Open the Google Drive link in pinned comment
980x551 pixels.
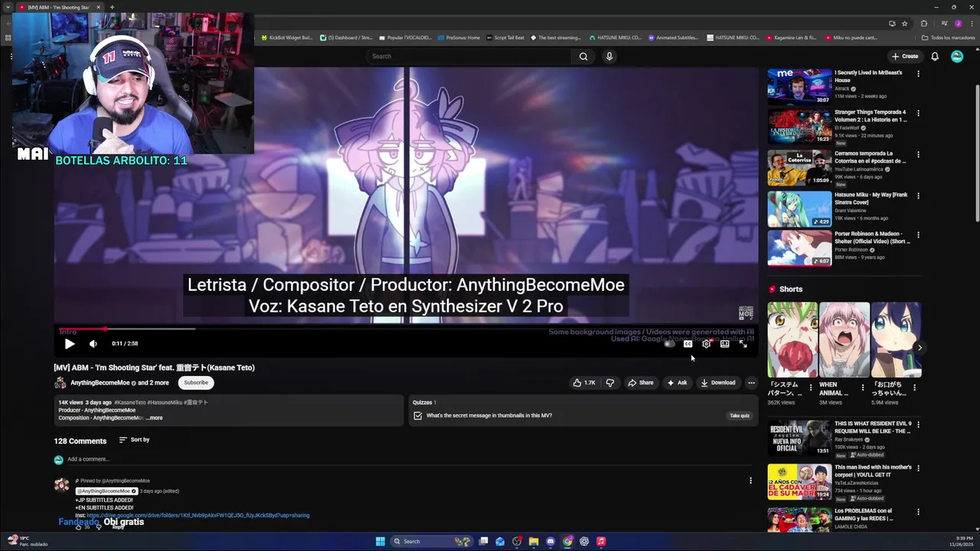tap(198, 516)
